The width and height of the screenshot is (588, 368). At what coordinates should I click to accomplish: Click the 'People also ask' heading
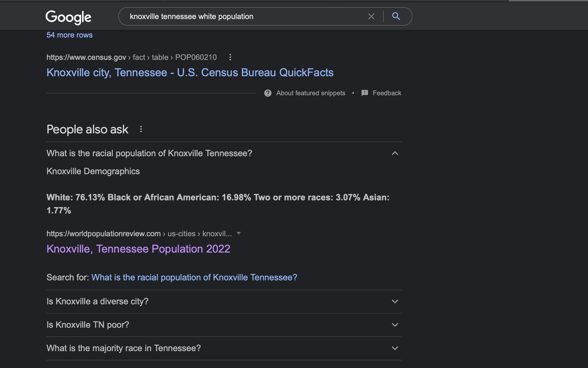tap(87, 129)
